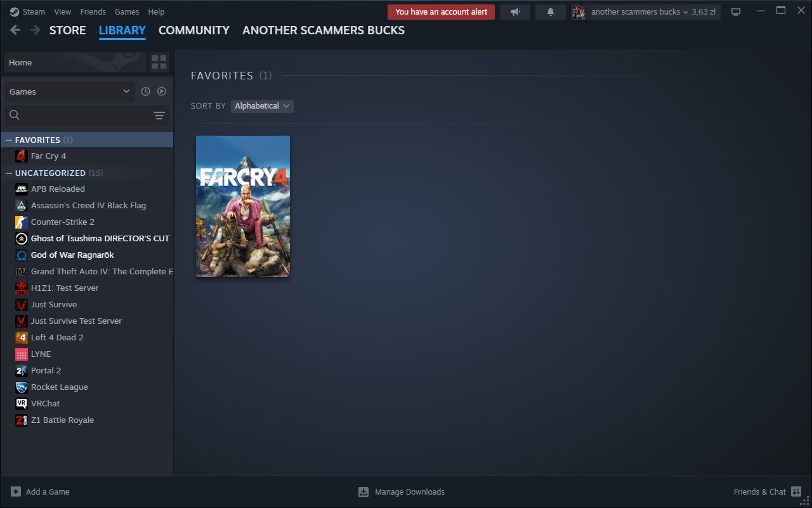Click the Manage Downloads arrow icon

click(x=363, y=491)
